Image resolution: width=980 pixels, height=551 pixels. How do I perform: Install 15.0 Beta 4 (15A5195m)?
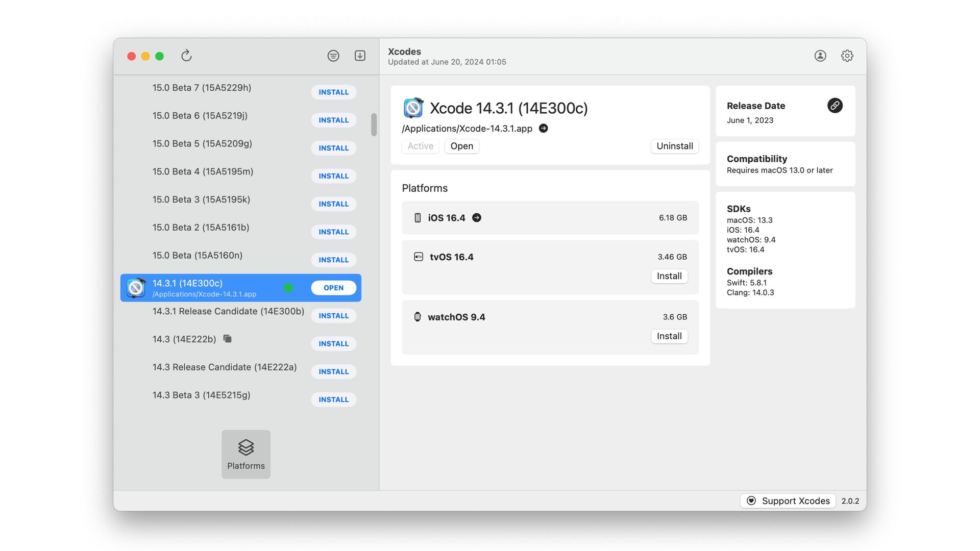334,176
